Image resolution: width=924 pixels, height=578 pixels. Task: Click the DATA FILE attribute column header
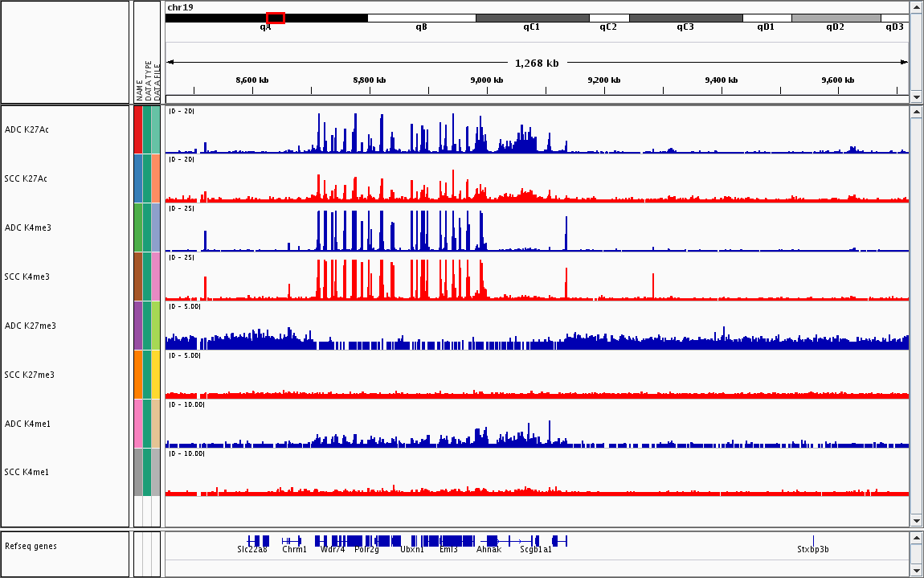coord(157,80)
